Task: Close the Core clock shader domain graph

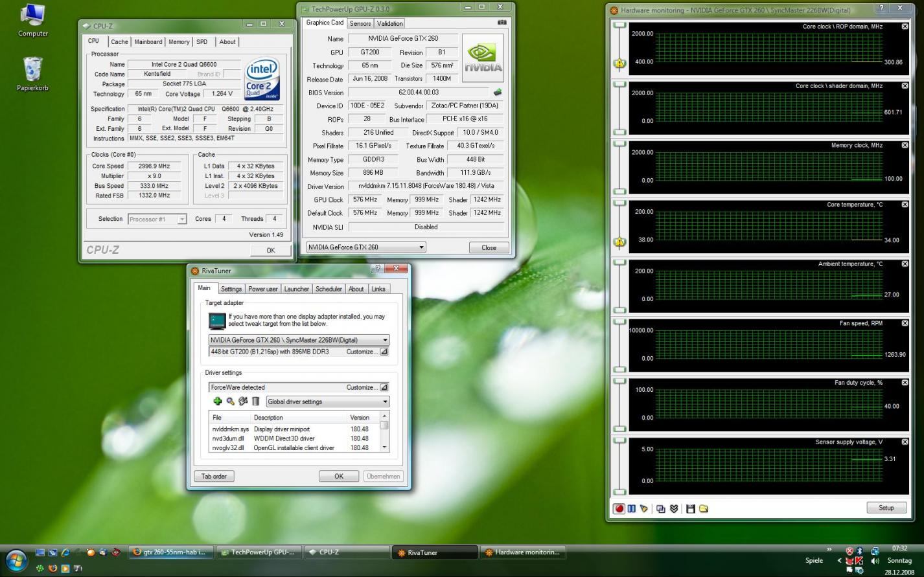Action: tap(905, 86)
